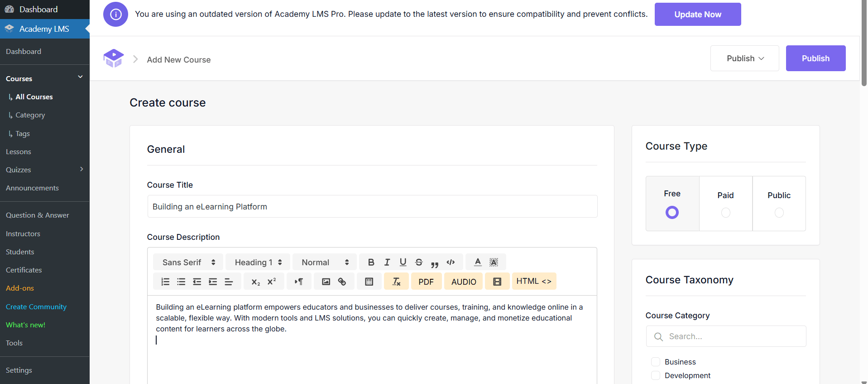This screenshot has height=384, width=868.
Task: Insert an image into the description
Action: [326, 282]
